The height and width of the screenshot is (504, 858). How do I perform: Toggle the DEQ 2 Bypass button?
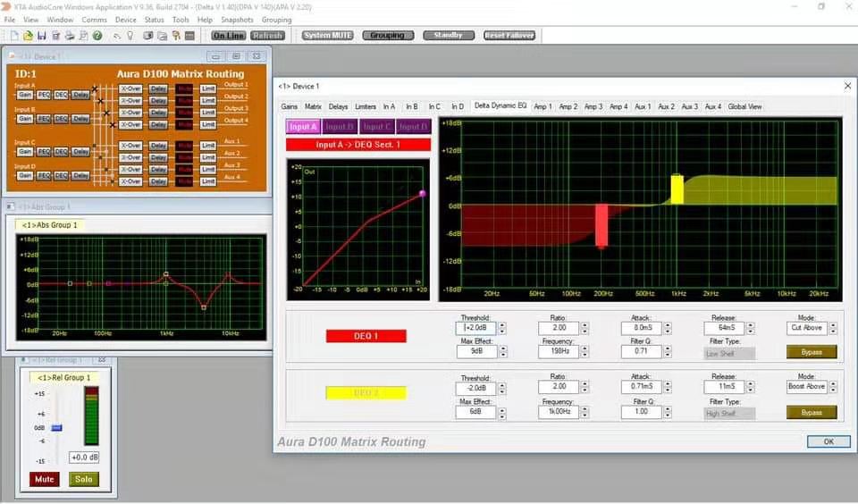pos(812,413)
